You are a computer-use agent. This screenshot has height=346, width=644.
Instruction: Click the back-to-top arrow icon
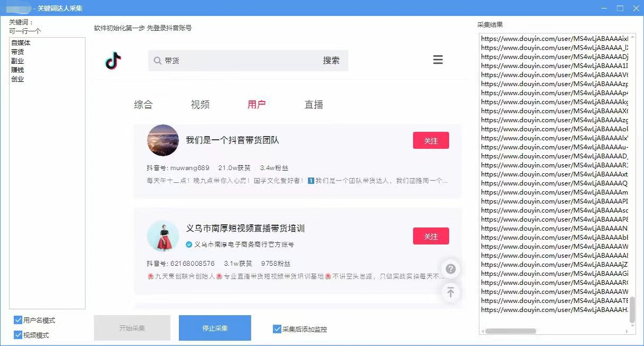click(451, 292)
